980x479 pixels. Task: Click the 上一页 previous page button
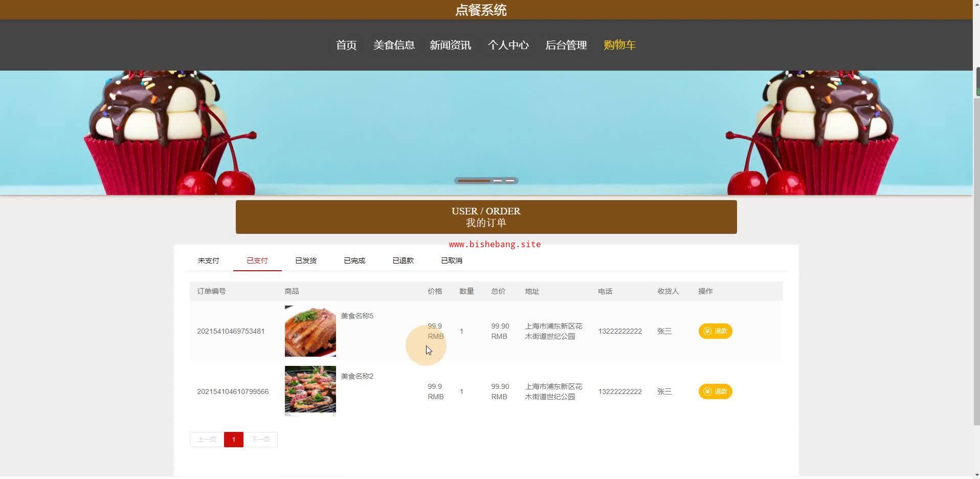click(x=207, y=440)
